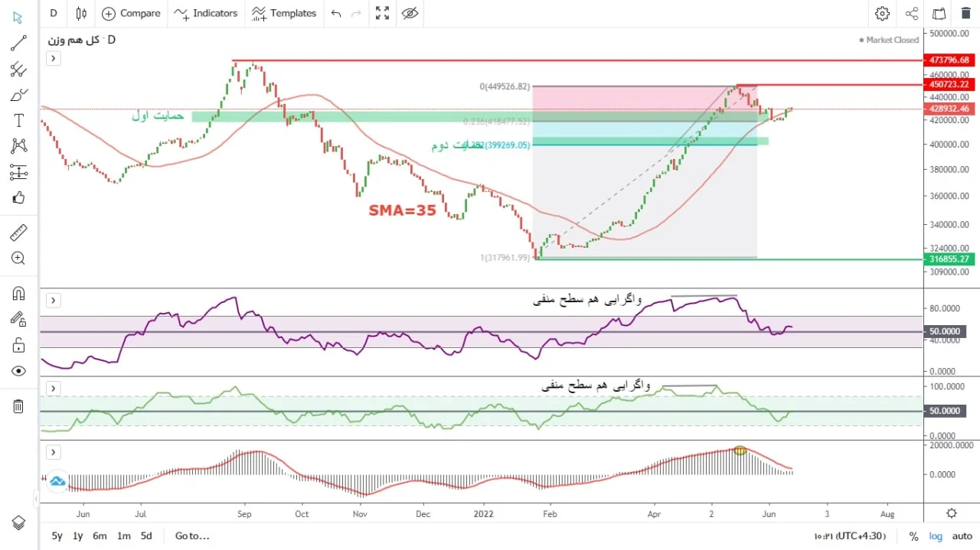Select the Text annotation tool
The width and height of the screenshot is (980, 550).
click(x=18, y=121)
